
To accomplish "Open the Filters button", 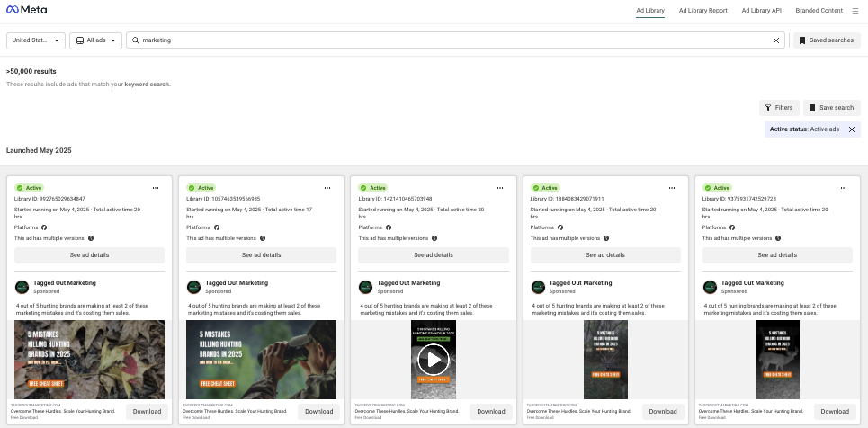I will (780, 108).
